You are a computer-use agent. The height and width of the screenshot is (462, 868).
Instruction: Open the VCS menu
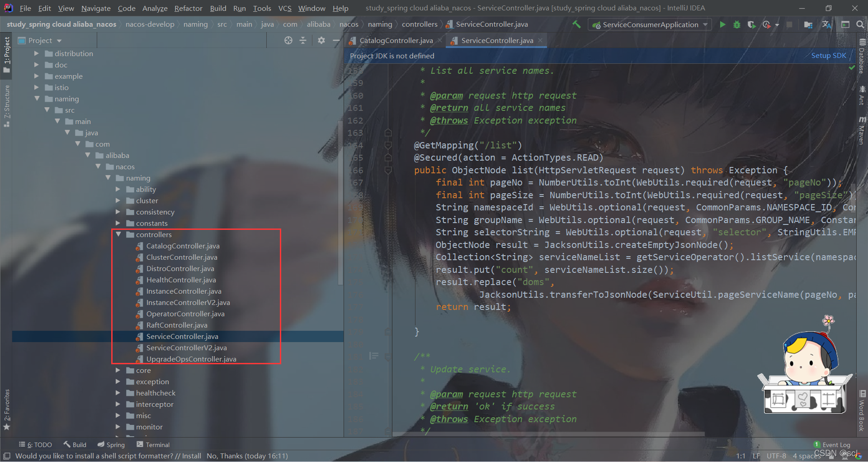tap(285, 8)
